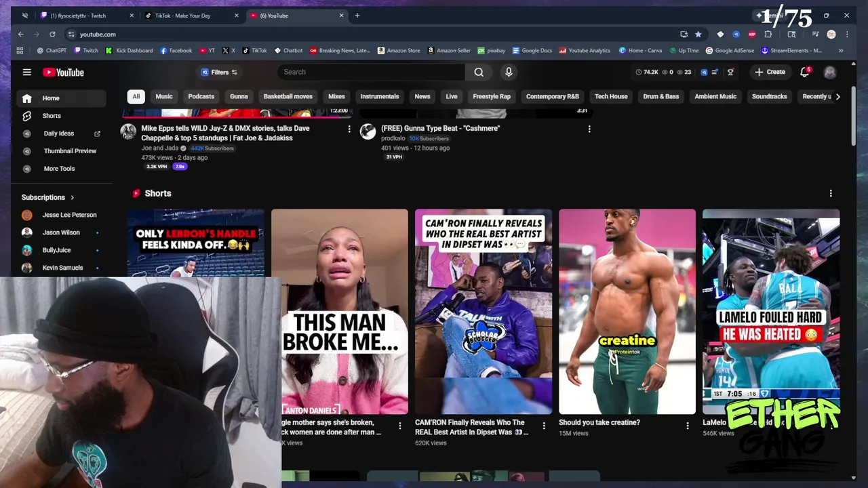868x488 pixels.
Task: Select the Soundtracks chip
Action: click(770, 96)
